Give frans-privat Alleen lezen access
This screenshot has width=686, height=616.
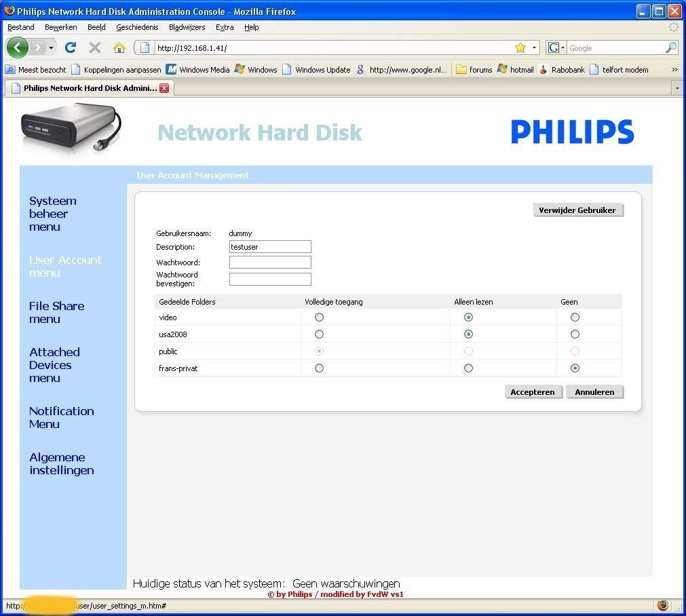point(468,368)
